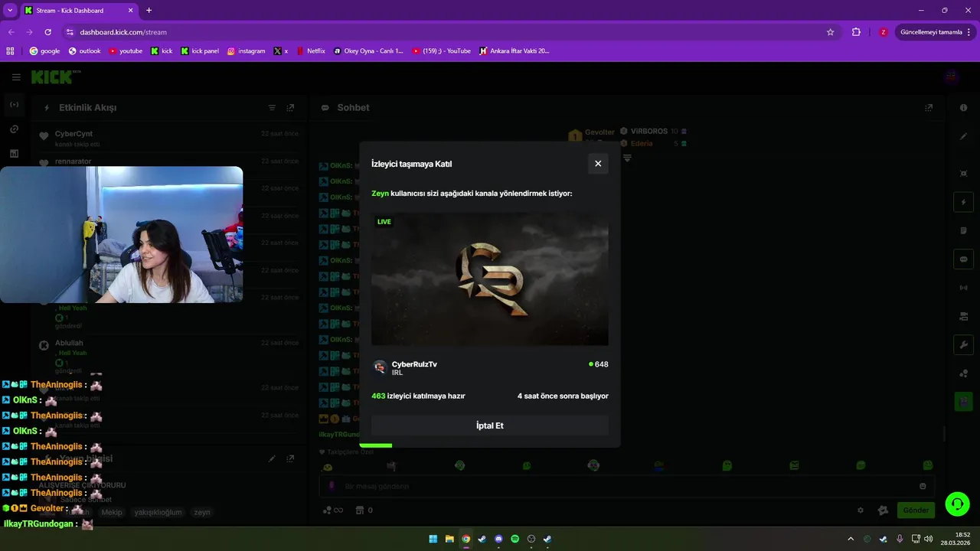Open the browser extensions puzzle icon
Viewport: 980px width, 551px height.
tap(856, 32)
